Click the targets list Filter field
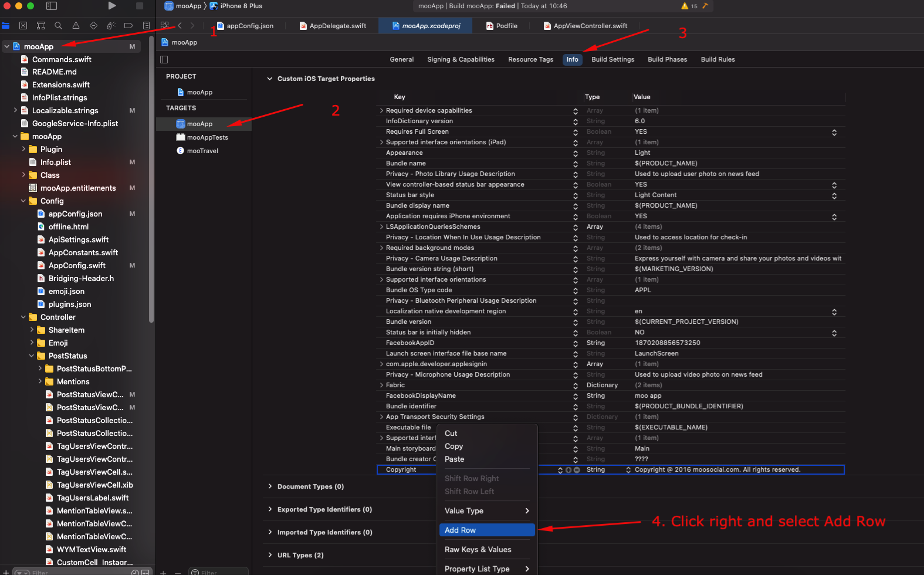This screenshot has width=924, height=575. pos(218,571)
